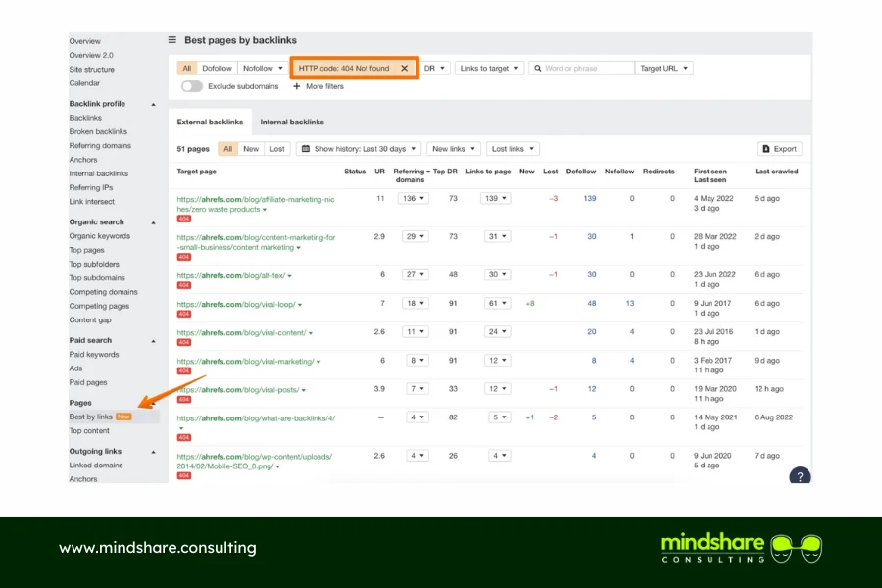Open the Lost links dropdown
The height and width of the screenshot is (588, 882).
(513, 149)
